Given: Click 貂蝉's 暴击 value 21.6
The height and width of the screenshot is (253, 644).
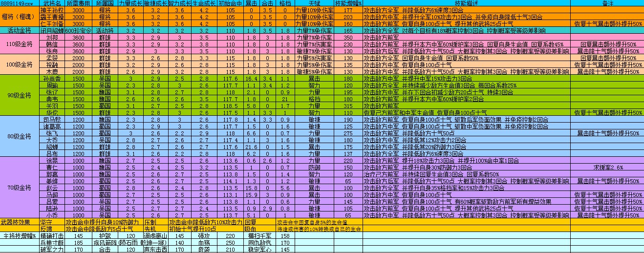Looking at the screenshot, I should coord(252,147).
